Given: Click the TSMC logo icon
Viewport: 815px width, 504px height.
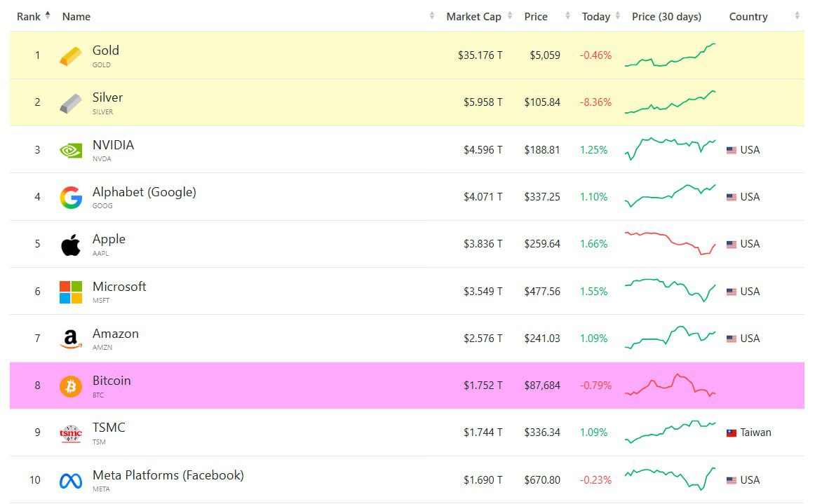Looking at the screenshot, I should pos(71,434).
